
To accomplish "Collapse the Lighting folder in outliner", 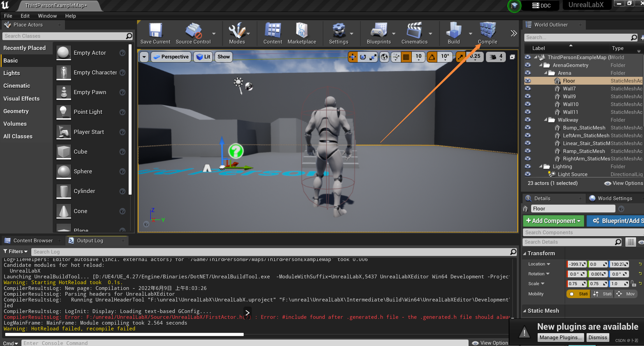I will tap(541, 166).
